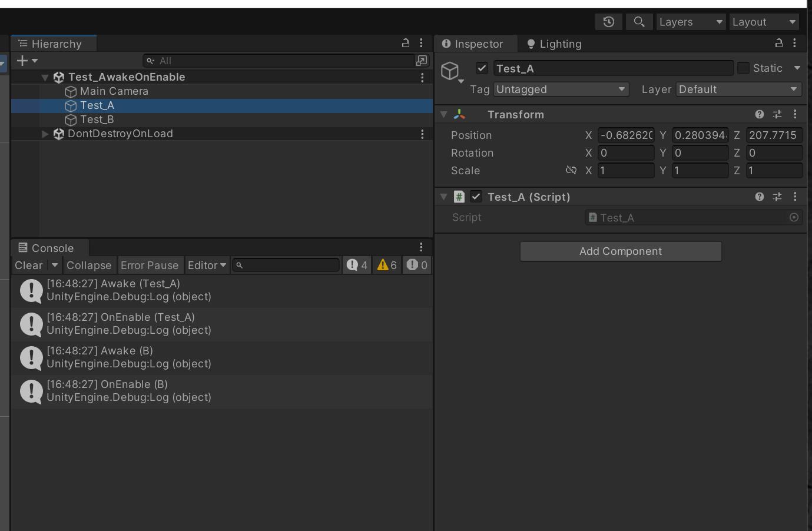Open the Layout dropdown

[x=764, y=22]
